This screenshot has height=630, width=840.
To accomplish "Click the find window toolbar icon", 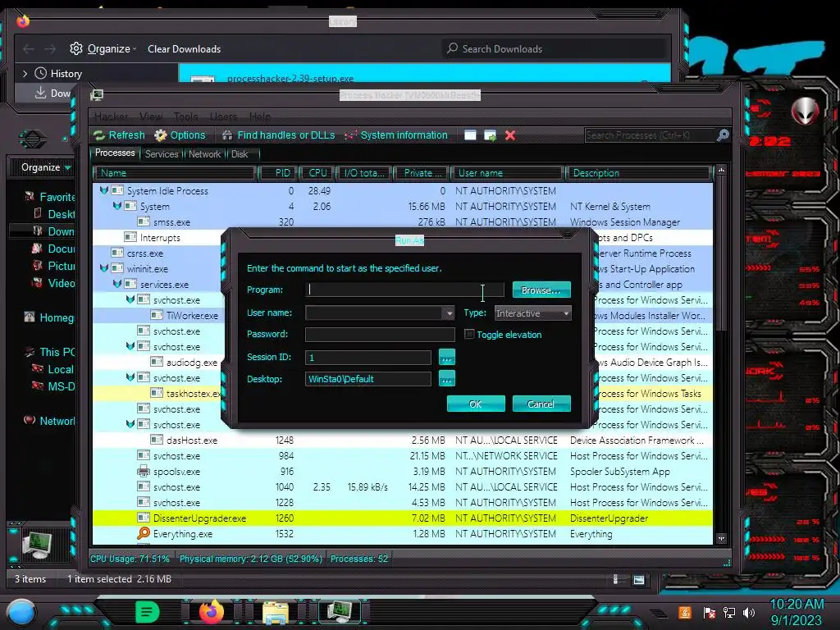I will (470, 135).
